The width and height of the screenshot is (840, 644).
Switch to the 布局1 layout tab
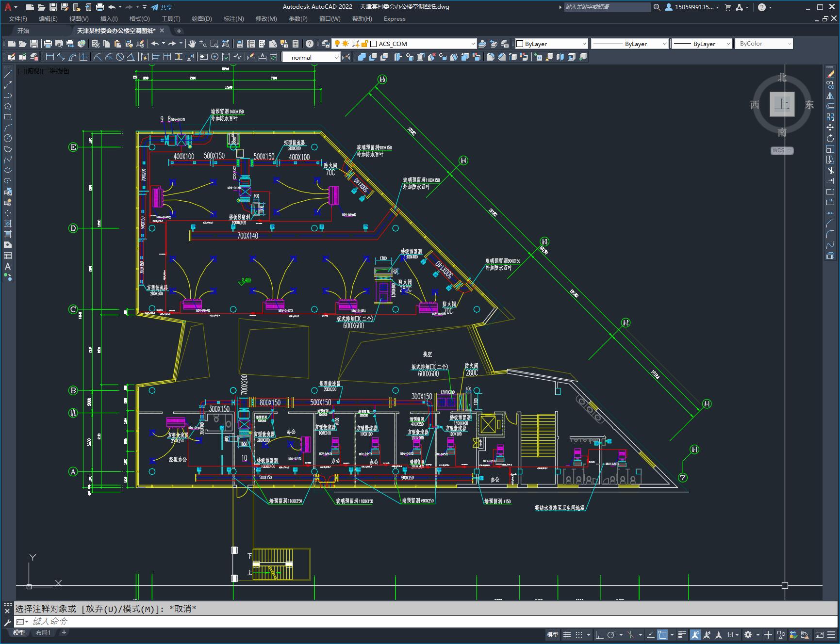coord(43,632)
